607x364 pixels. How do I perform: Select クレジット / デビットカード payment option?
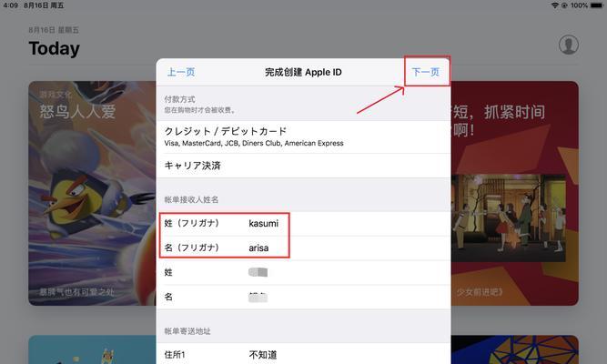304,136
